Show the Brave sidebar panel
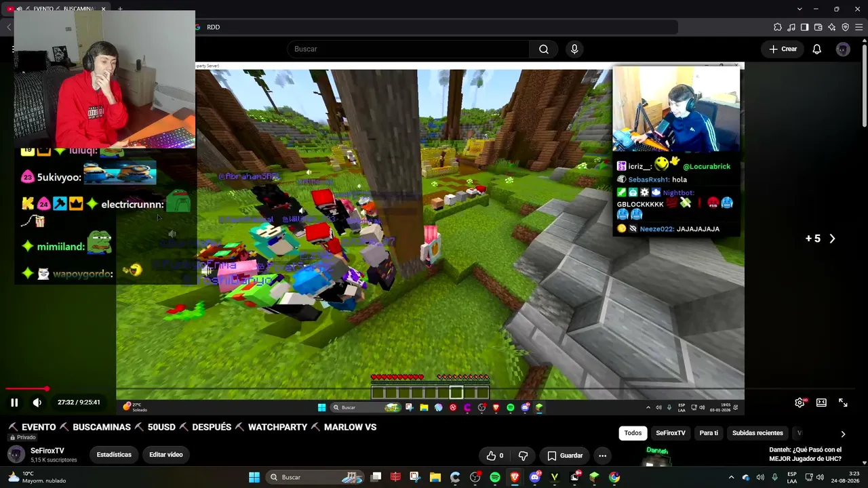Screen dimensions: 868x488 tap(804, 27)
